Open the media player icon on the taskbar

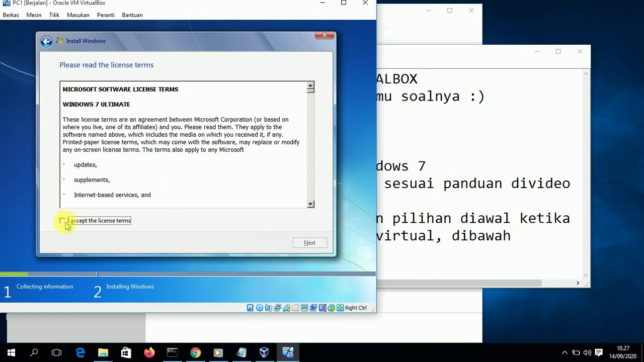218,352
